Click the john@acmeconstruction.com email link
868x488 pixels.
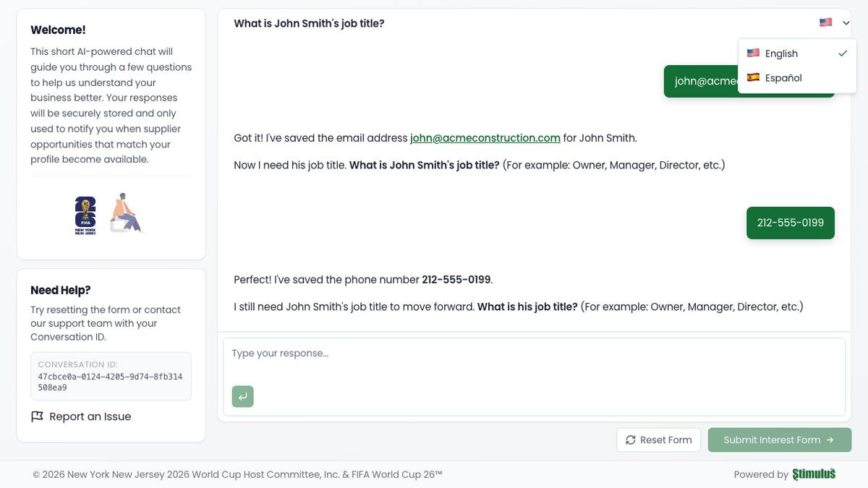(x=485, y=137)
